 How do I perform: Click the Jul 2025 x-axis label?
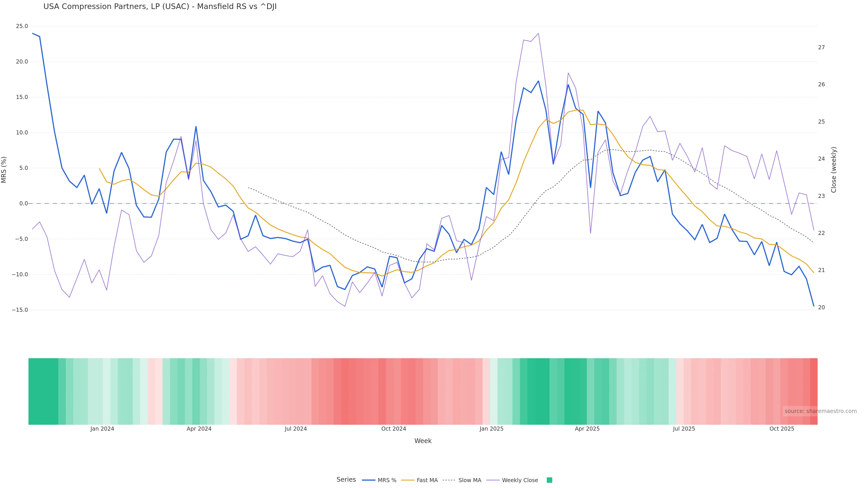684,429
